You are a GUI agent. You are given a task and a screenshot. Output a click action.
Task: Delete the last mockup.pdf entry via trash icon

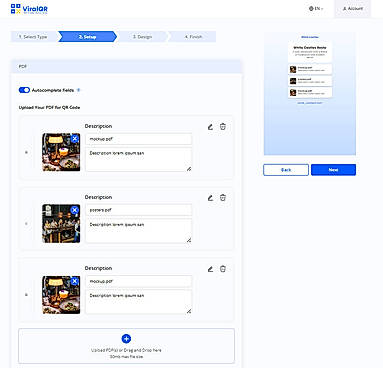(x=223, y=269)
